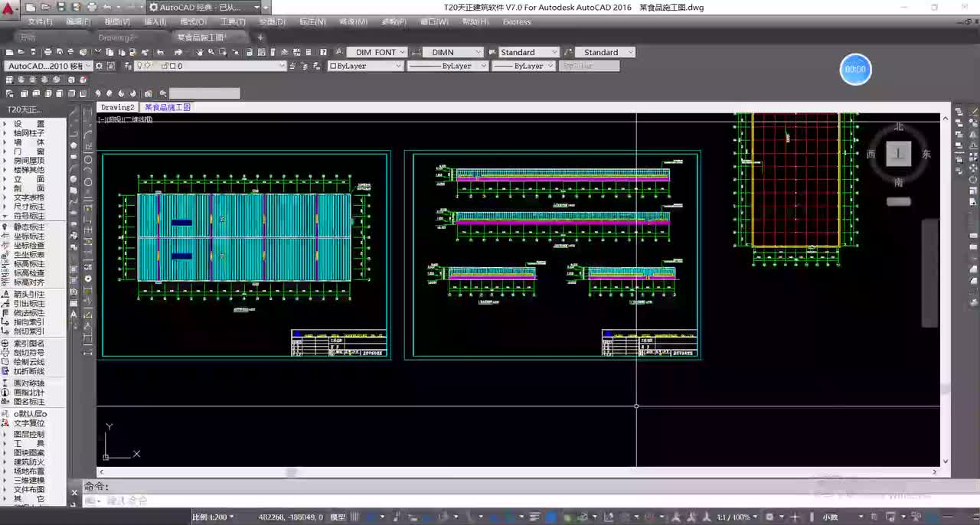The height and width of the screenshot is (525, 980).
Task: Click the camera icon in view toolbar
Action: (x=149, y=93)
